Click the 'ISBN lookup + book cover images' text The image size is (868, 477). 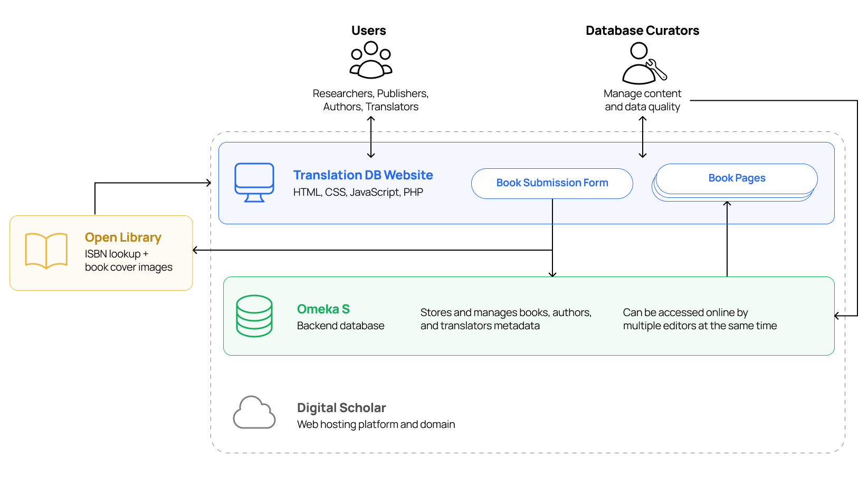pyautogui.click(x=129, y=261)
